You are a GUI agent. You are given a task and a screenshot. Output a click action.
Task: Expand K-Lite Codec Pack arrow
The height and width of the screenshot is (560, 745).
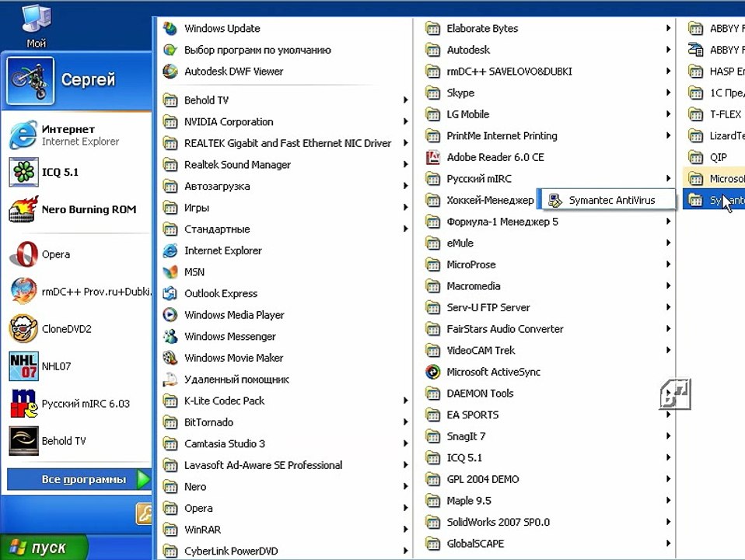coord(405,401)
